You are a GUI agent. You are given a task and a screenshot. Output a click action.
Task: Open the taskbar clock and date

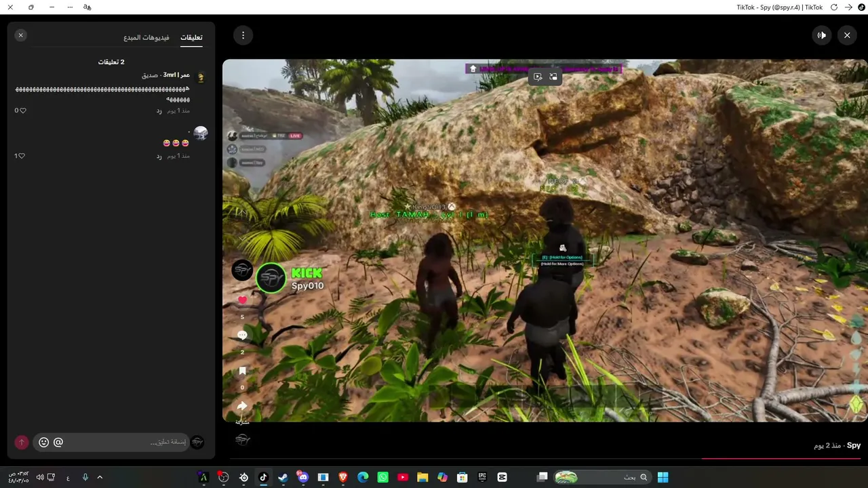pyautogui.click(x=18, y=477)
